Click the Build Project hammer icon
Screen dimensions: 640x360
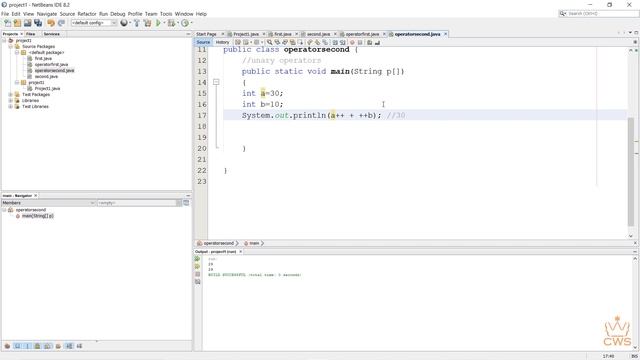pos(137,23)
